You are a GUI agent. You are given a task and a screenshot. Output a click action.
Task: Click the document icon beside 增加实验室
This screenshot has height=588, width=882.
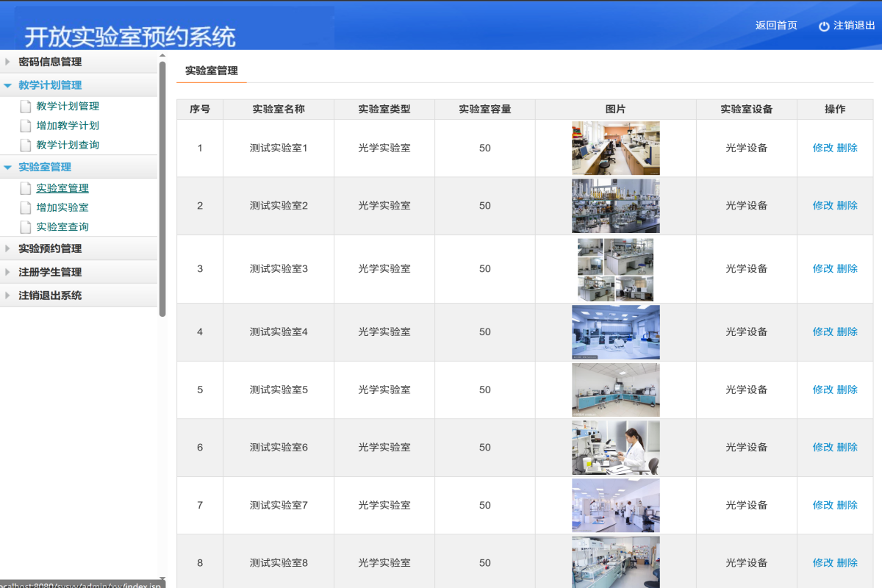point(25,207)
